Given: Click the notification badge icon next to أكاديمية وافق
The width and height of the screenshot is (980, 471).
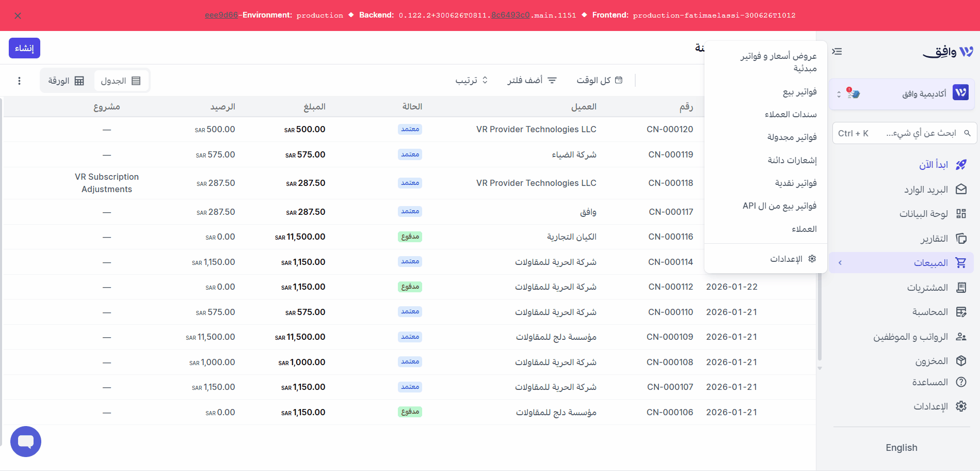Looking at the screenshot, I should 853,93.
